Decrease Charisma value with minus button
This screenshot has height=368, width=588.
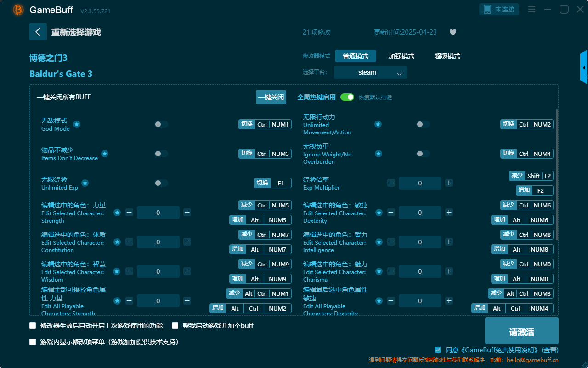391,271
